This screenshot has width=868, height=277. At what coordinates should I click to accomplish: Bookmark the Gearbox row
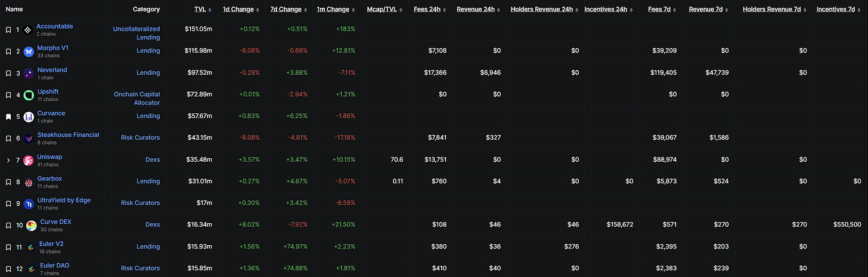[x=8, y=182]
